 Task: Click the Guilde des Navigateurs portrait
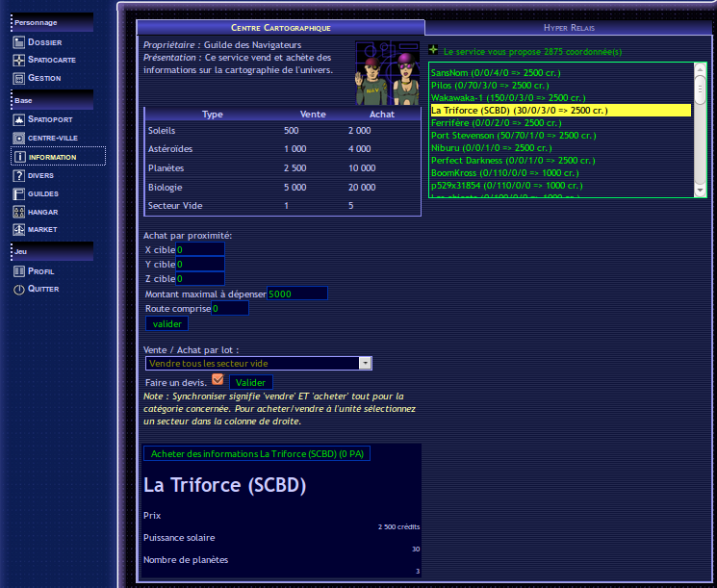click(x=388, y=73)
